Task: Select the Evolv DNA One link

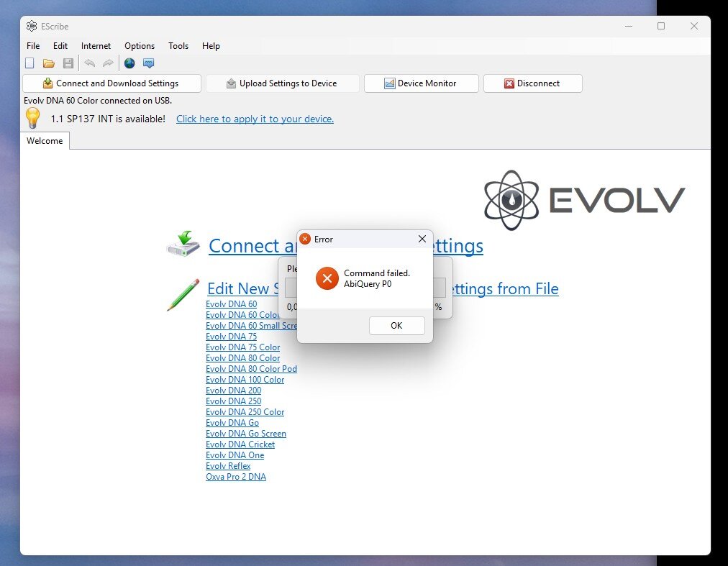Action: click(x=235, y=455)
